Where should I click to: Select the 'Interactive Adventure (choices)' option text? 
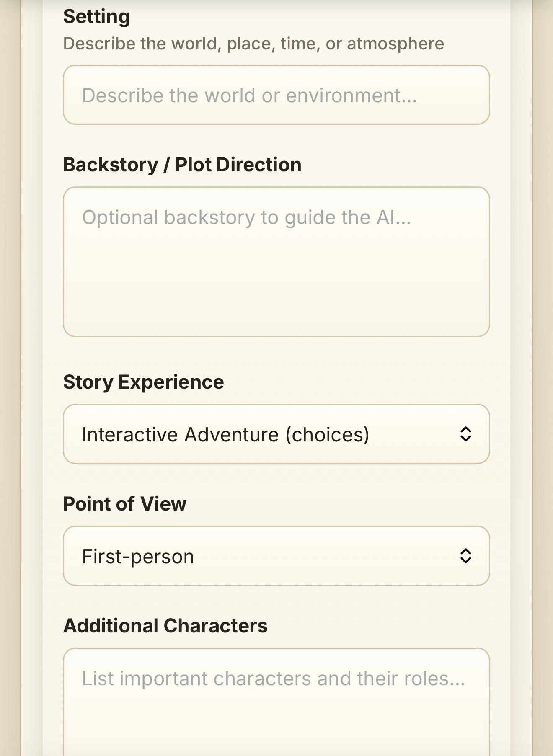[x=225, y=434]
